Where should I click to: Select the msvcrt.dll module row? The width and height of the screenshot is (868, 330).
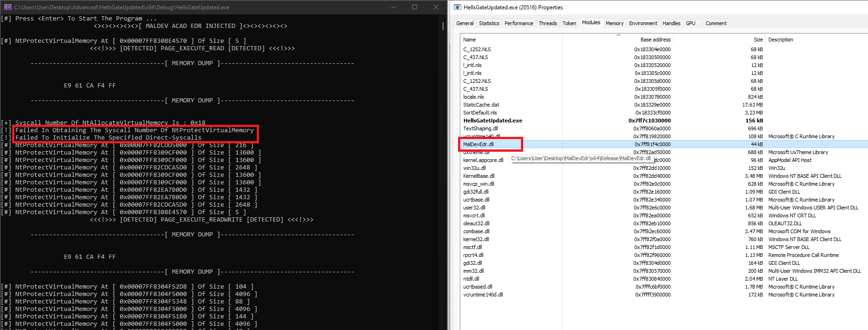(664, 216)
